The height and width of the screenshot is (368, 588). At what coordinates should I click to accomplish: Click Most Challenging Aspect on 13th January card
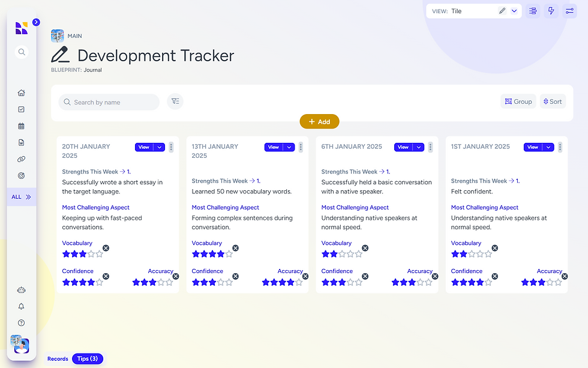(226, 207)
